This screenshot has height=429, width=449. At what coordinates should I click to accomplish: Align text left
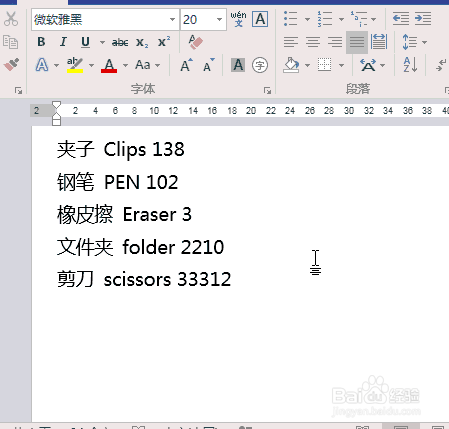click(291, 42)
